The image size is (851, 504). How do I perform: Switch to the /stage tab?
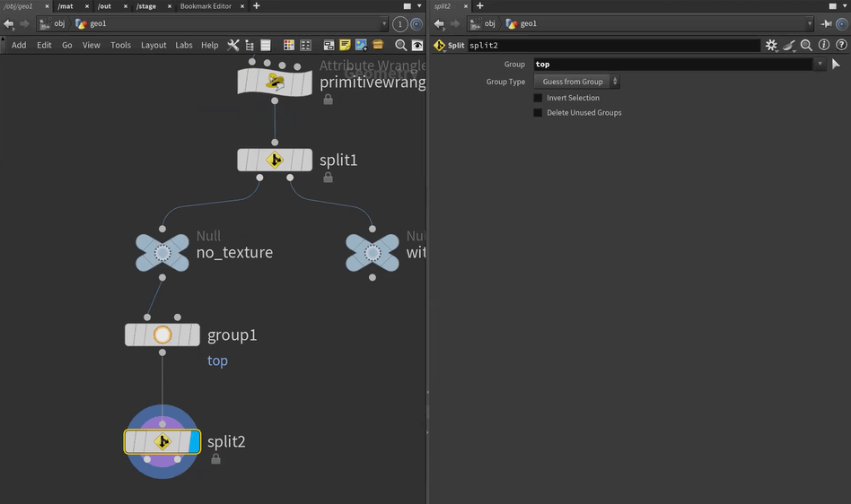(x=145, y=6)
